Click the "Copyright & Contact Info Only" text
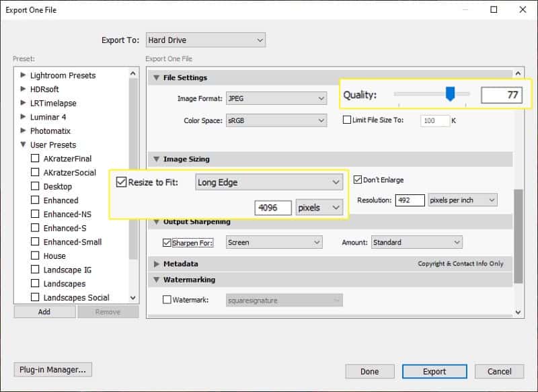538x392 pixels. coord(461,264)
